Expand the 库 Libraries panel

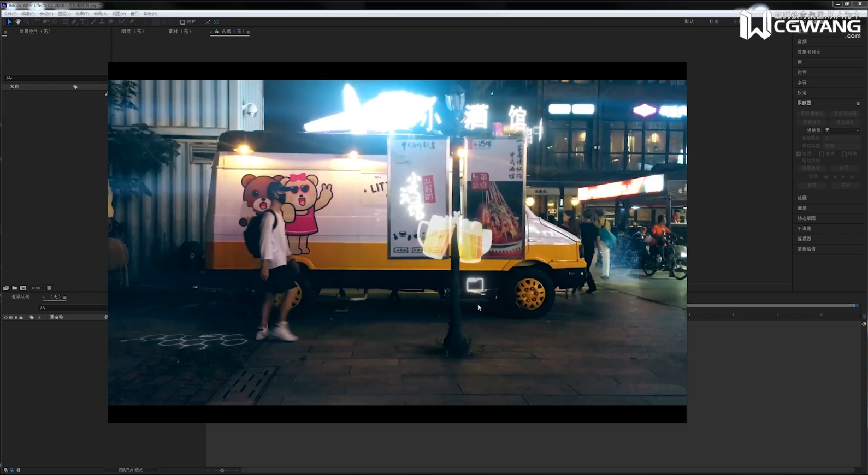800,62
